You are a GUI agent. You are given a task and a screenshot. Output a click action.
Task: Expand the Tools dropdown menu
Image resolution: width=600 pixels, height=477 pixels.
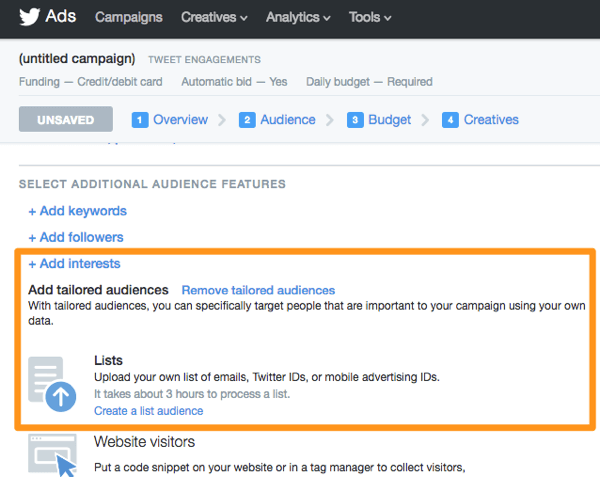pyautogui.click(x=370, y=17)
